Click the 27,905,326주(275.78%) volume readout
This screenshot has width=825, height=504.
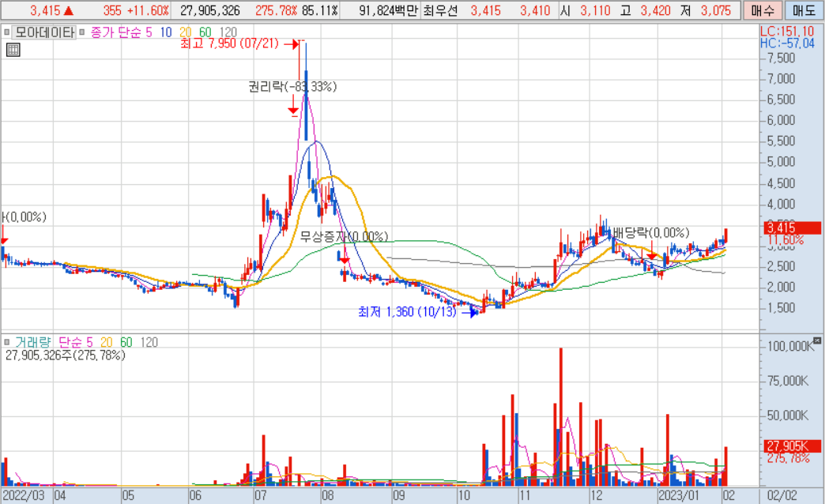click(x=66, y=355)
